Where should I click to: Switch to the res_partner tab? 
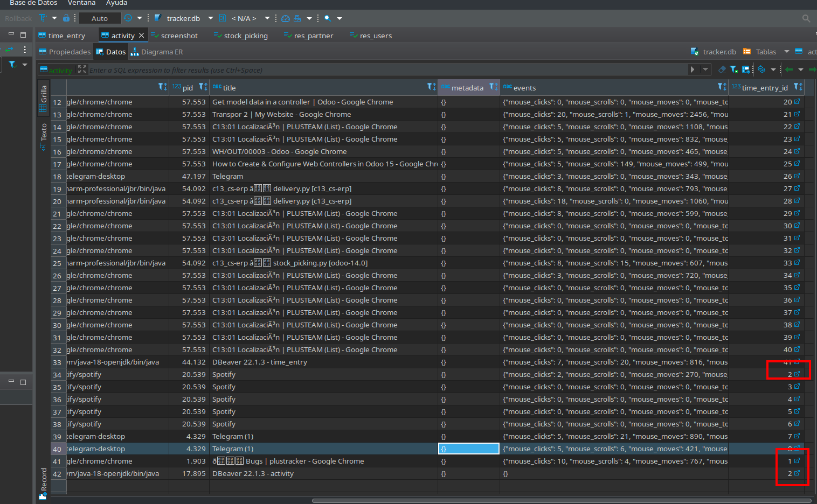point(309,36)
